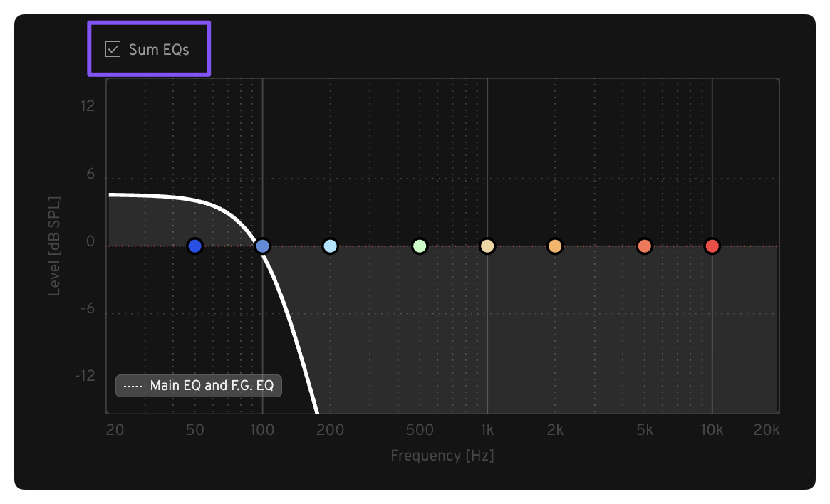Click the 6 dB level axis label
Screen dimensions: 830x504
coord(90,174)
